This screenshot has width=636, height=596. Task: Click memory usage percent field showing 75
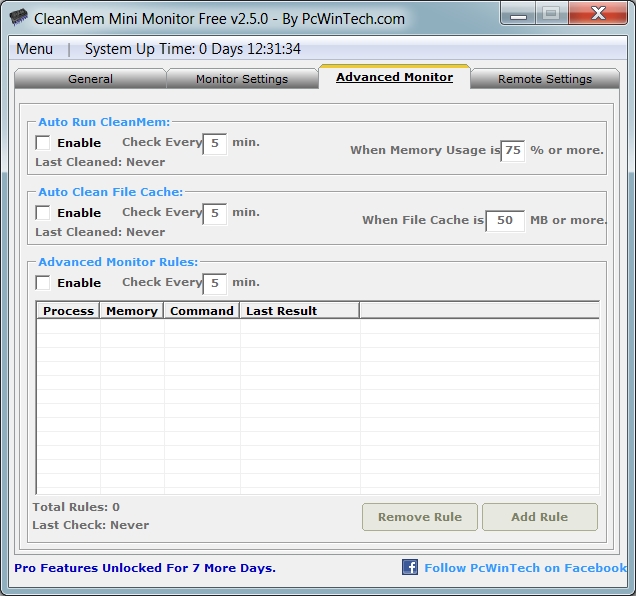pos(513,151)
